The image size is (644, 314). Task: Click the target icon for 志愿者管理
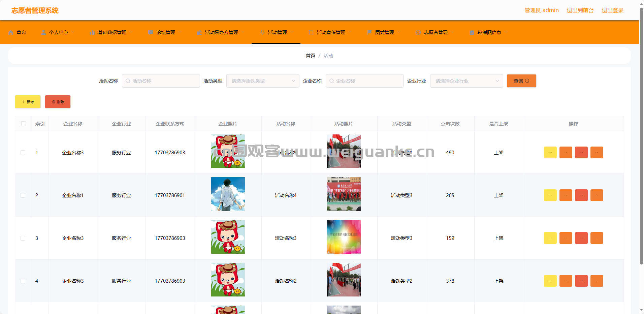418,32
